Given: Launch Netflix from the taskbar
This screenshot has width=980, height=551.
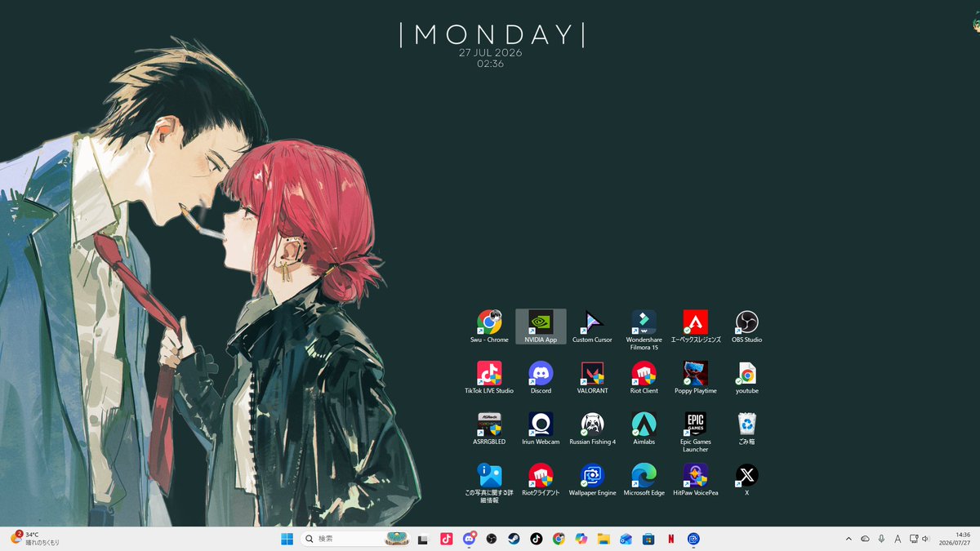Looking at the screenshot, I should (670, 539).
